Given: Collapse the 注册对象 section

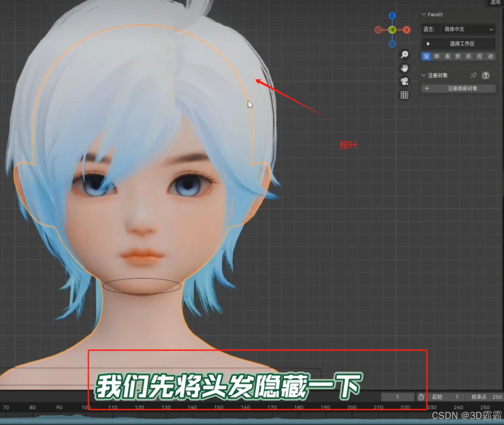Looking at the screenshot, I should tap(424, 75).
